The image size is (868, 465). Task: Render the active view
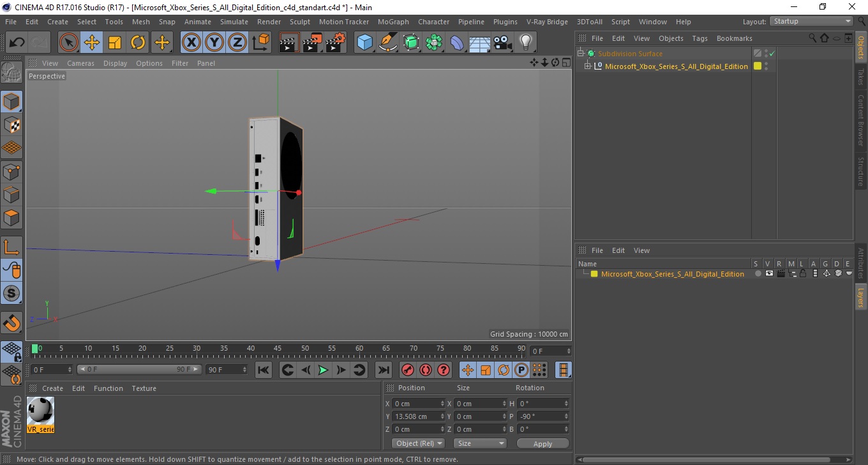tap(289, 43)
